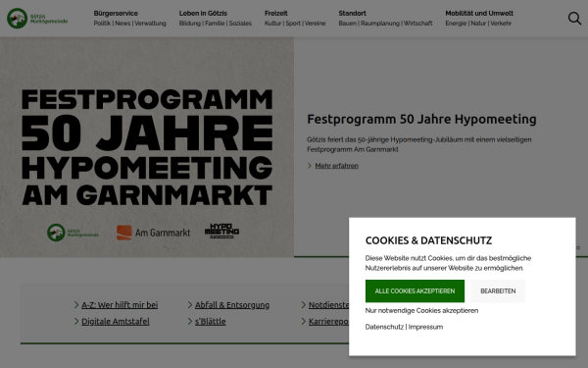Viewport: 588px width, 368px height.
Task: Open the Abfall & Entsorgung link
Action: click(x=232, y=305)
